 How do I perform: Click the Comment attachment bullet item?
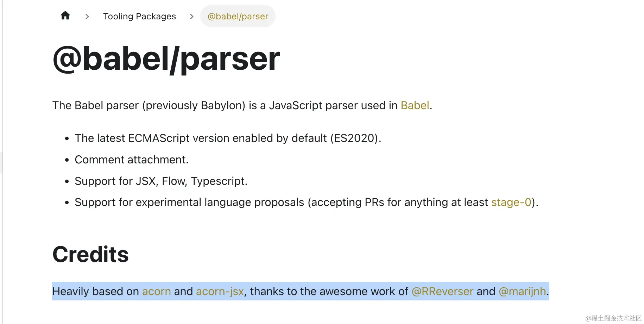[x=132, y=160]
